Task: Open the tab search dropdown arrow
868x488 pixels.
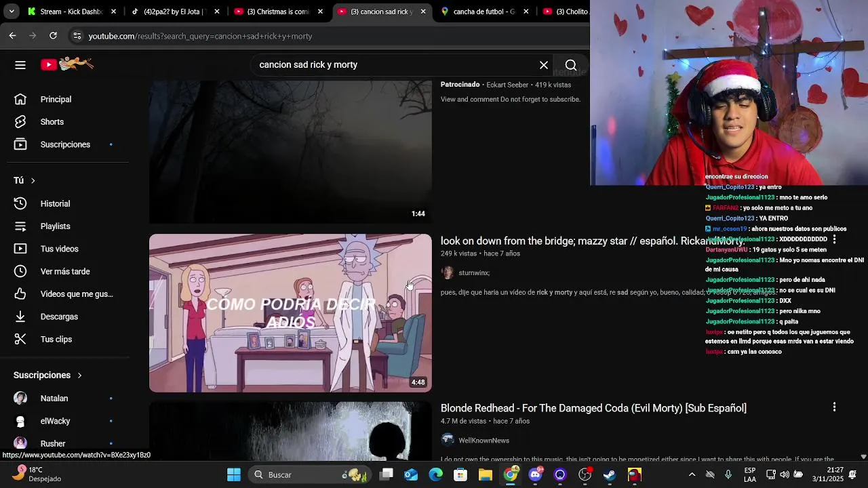Action: 12,12
